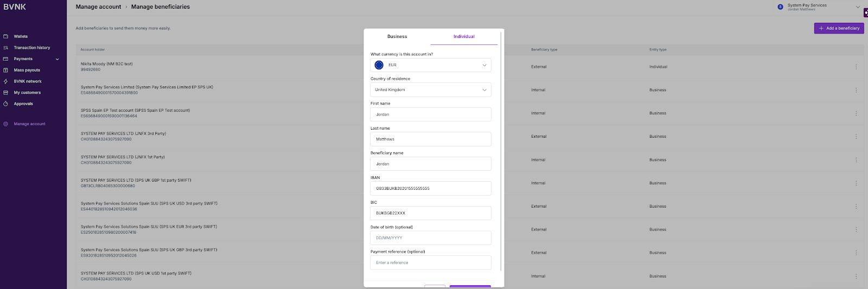Click the Date of birth field
Image resolution: width=868 pixels, height=289 pixels.
tap(431, 238)
